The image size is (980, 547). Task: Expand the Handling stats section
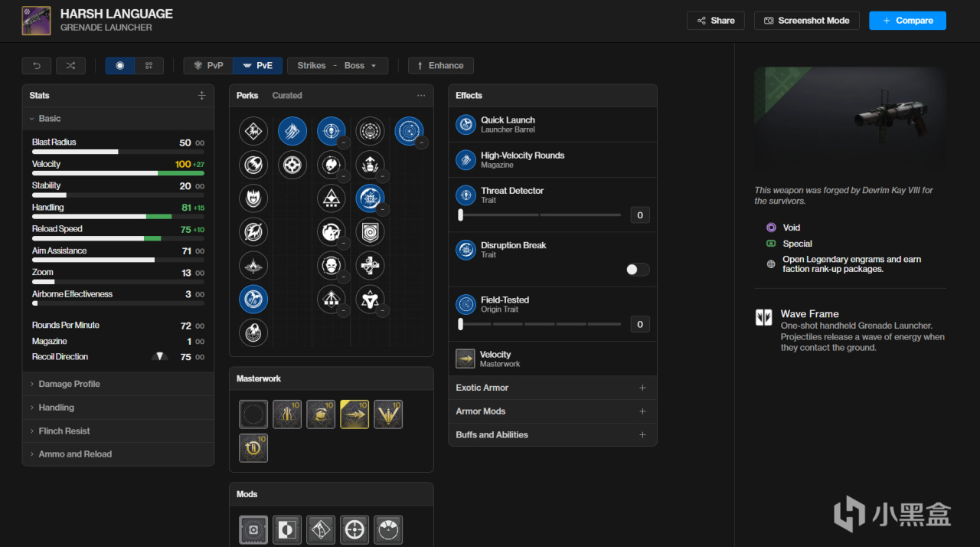[118, 408]
